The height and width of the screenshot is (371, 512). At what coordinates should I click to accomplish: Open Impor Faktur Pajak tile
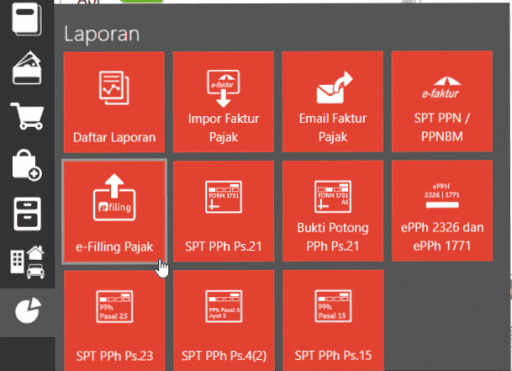coord(223,102)
